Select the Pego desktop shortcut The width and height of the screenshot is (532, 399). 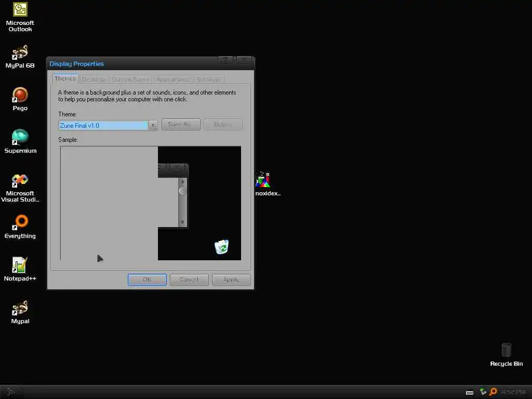click(x=20, y=99)
